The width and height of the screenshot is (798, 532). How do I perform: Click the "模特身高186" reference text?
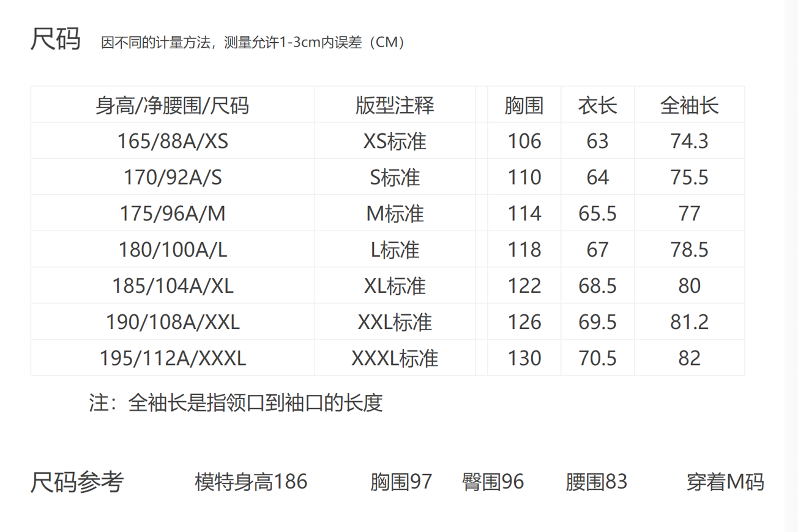pyautogui.click(x=251, y=482)
